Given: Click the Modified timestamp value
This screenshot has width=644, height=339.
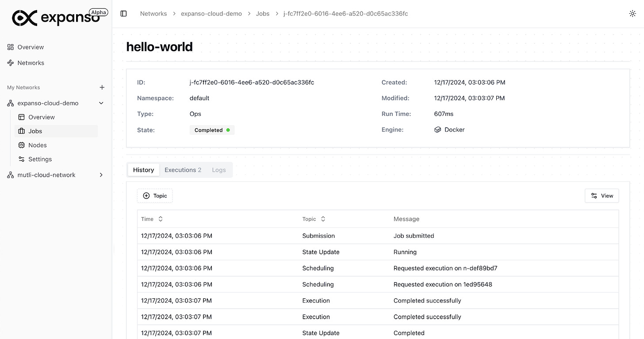Looking at the screenshot, I should click(x=469, y=98).
